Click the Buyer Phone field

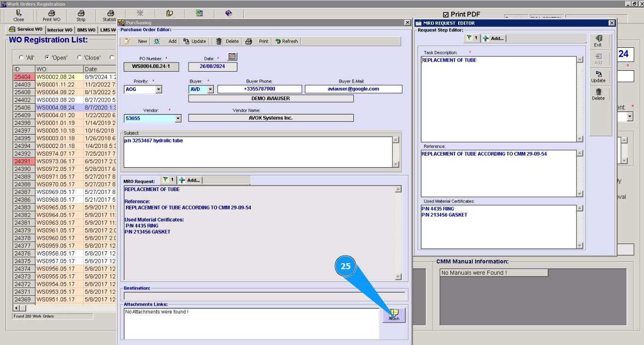tap(259, 89)
